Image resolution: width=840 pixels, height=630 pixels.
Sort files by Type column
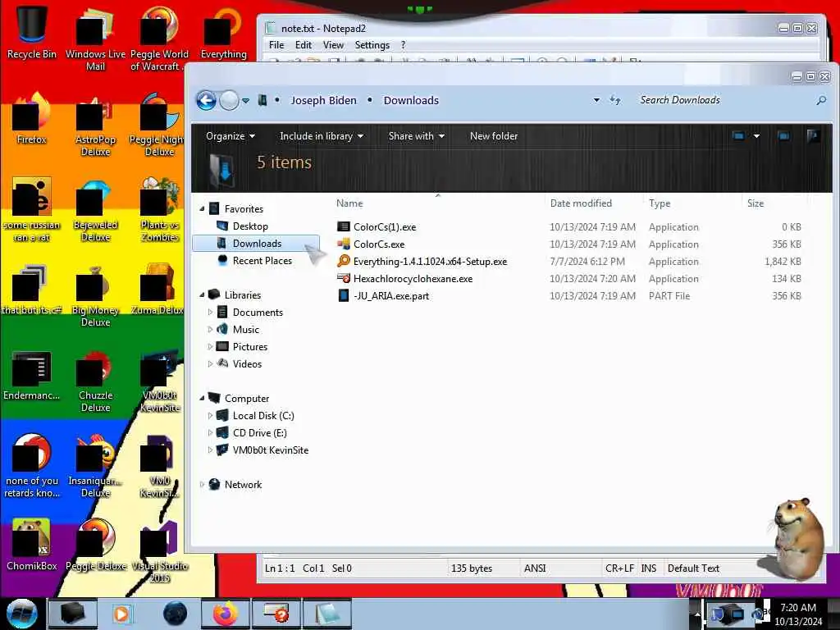pyautogui.click(x=660, y=203)
